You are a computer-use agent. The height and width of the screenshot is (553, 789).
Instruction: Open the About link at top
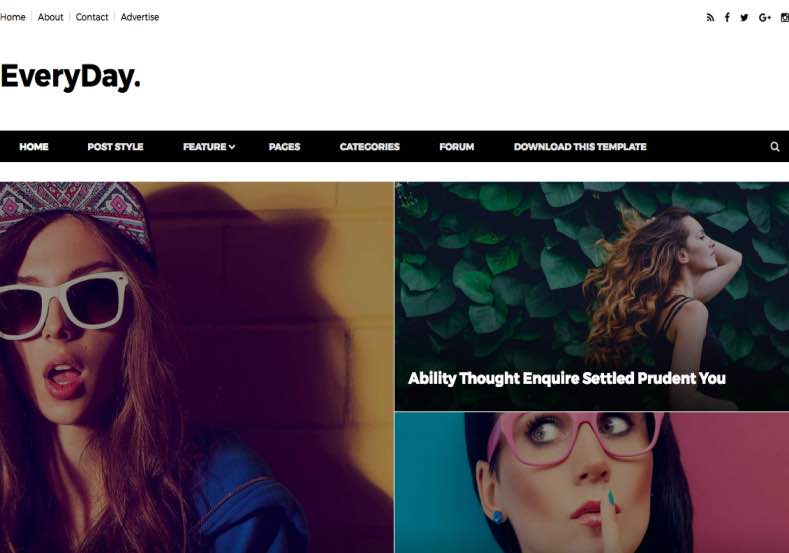click(50, 17)
